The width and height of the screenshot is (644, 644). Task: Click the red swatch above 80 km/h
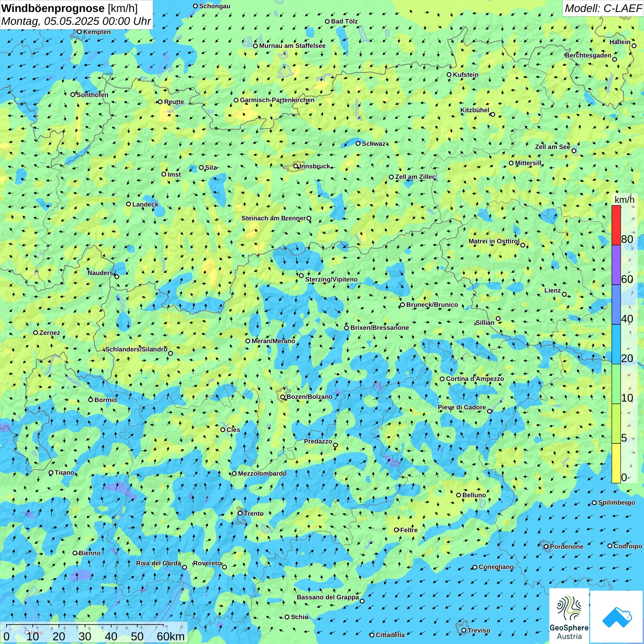tap(616, 225)
